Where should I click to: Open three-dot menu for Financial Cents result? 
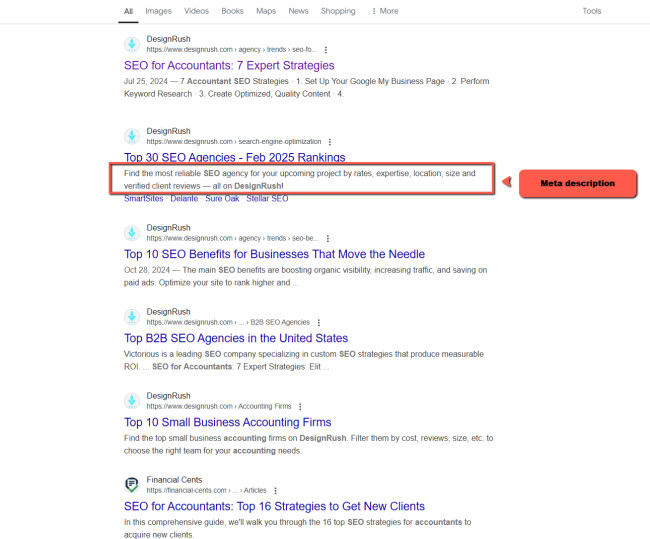point(276,491)
